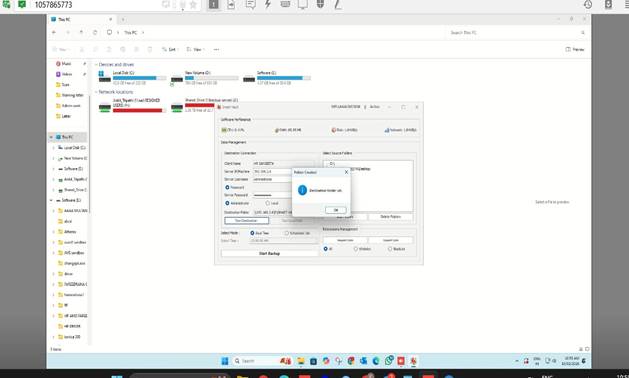This screenshot has height=378, width=629.
Task: Select the Whitelist radio option
Action: tap(355, 249)
